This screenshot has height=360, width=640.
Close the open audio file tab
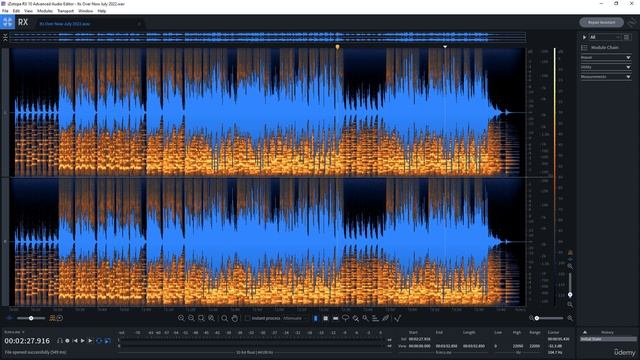139,24
